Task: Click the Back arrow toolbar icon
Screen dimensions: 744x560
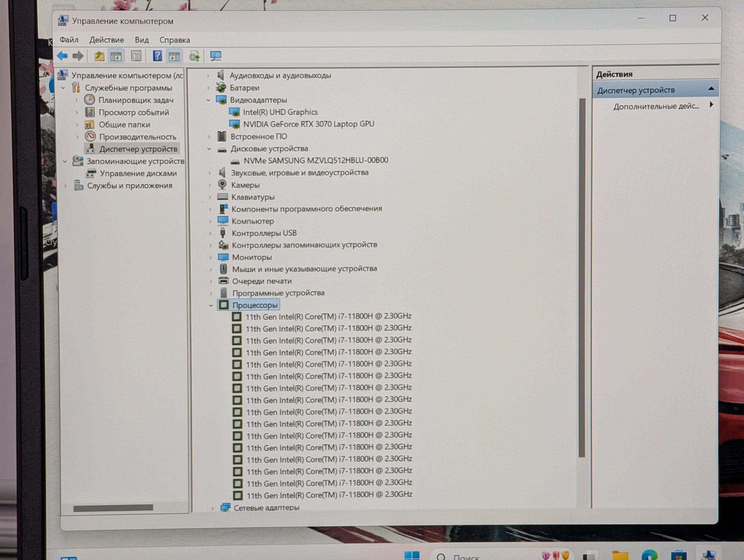Action: pos(62,56)
